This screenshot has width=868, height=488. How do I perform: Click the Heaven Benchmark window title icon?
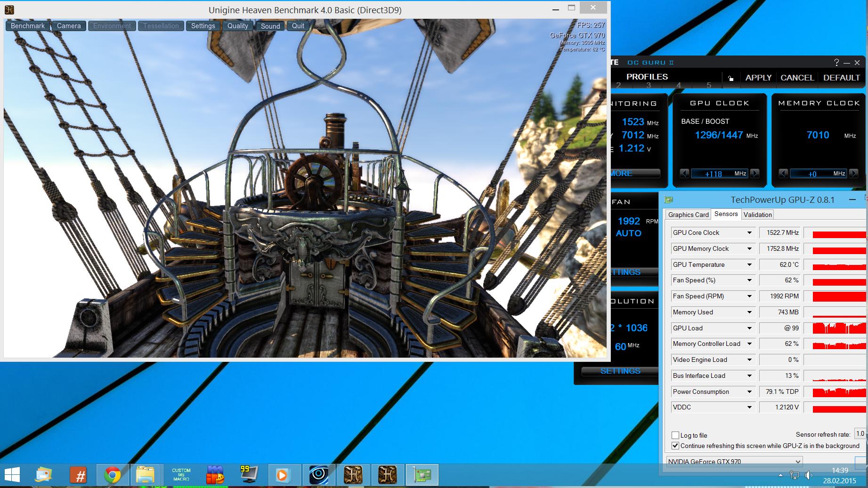[x=9, y=9]
